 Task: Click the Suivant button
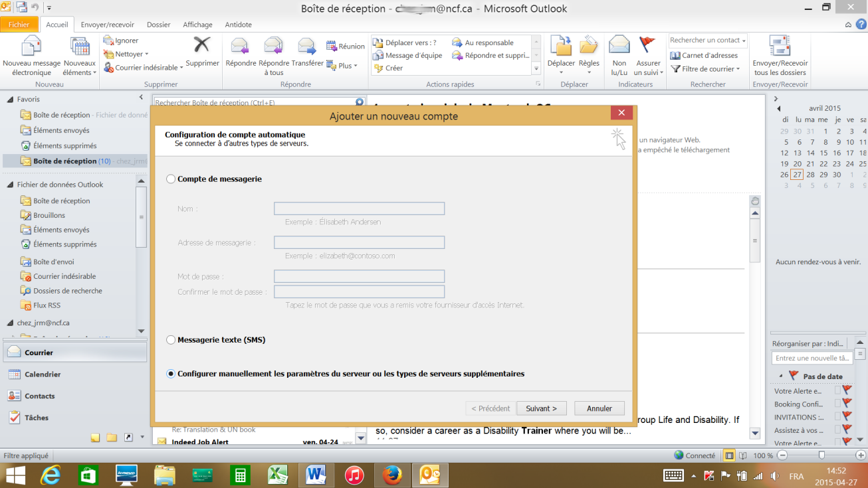tap(542, 408)
